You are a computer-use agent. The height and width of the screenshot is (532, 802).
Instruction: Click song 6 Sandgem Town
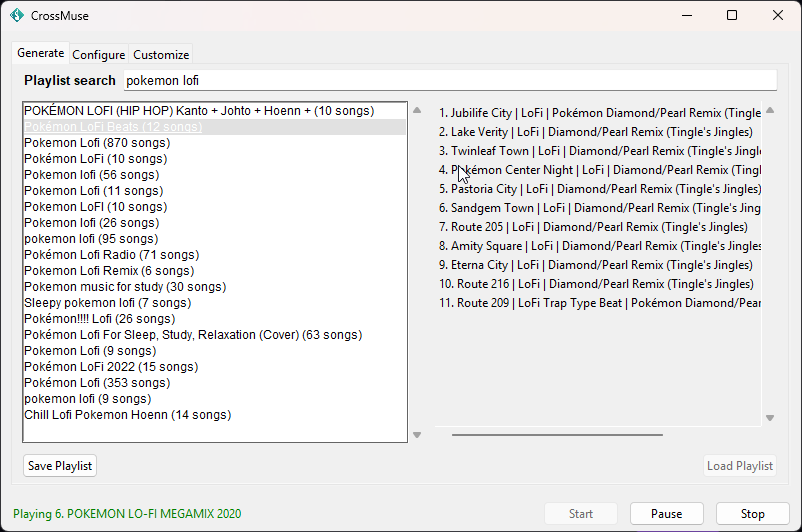point(599,208)
